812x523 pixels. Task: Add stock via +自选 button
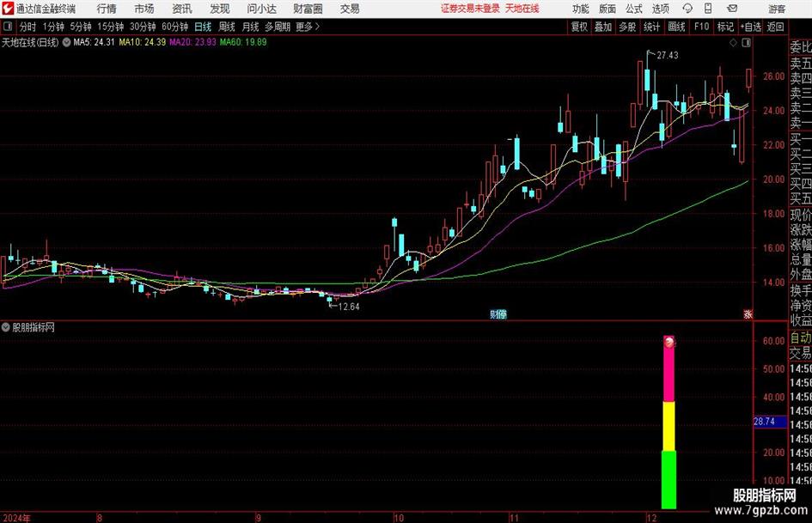click(x=751, y=27)
